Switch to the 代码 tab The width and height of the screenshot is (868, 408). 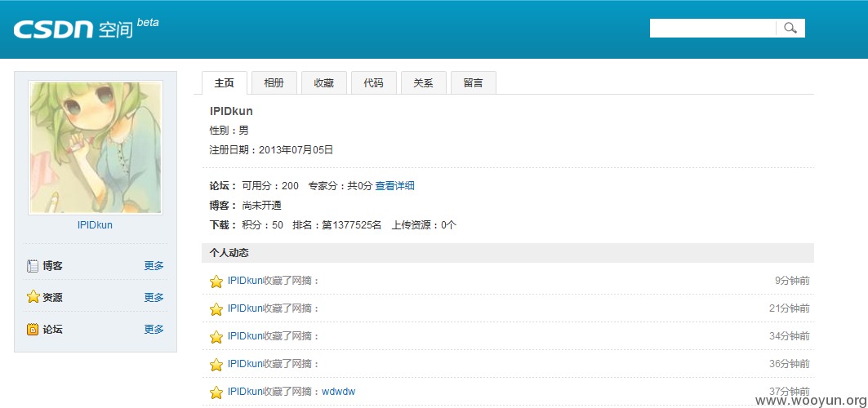(x=374, y=83)
